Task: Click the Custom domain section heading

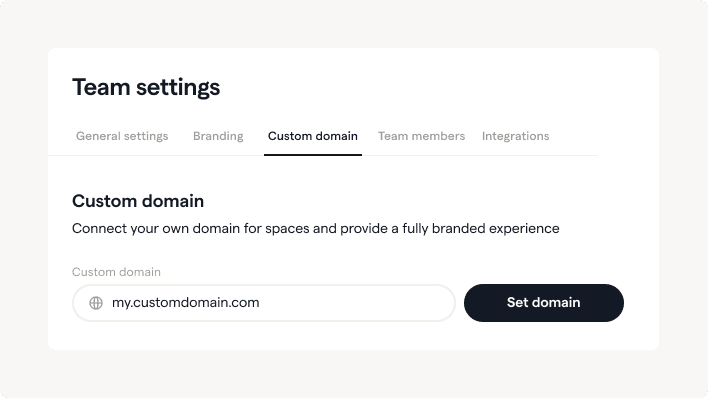Action: point(138,201)
